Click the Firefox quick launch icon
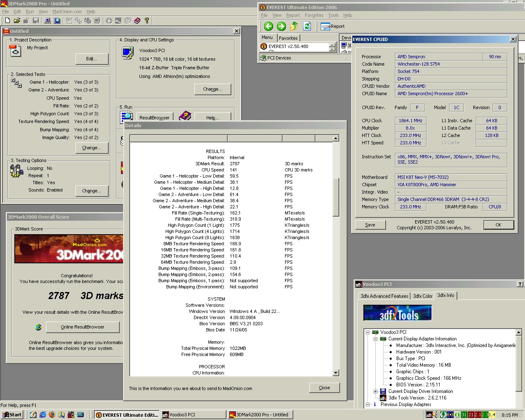The width and height of the screenshot is (525, 420). [x=52, y=415]
